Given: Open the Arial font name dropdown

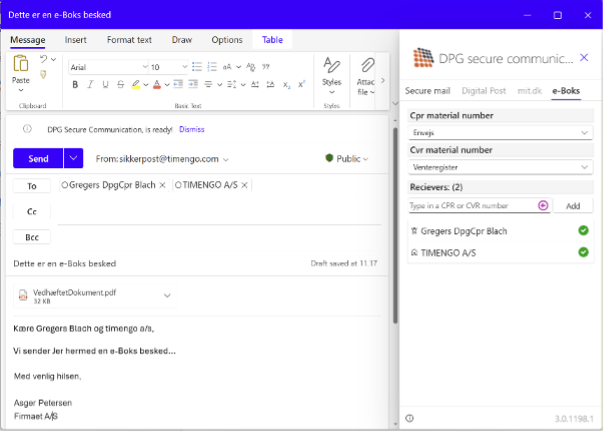Looking at the screenshot, I should [x=145, y=67].
